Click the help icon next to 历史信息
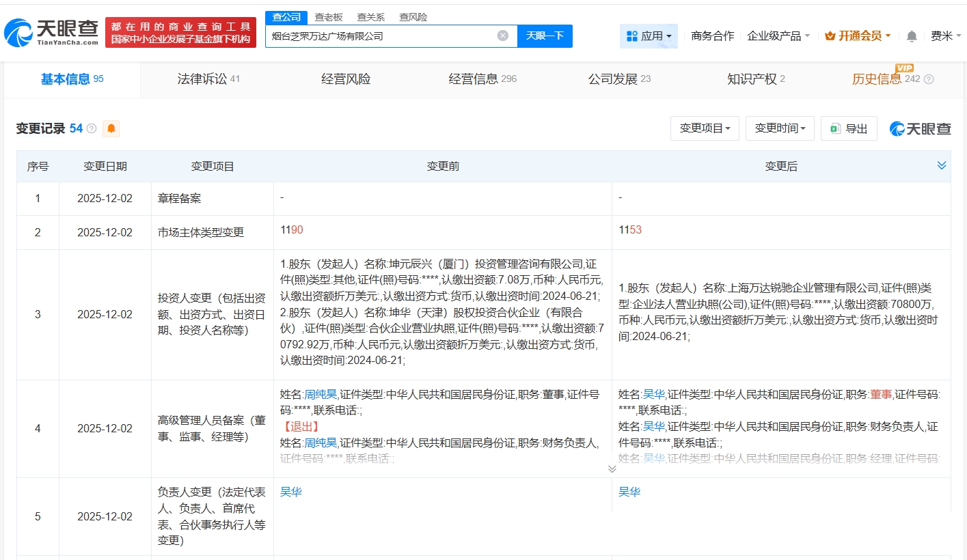 (929, 79)
